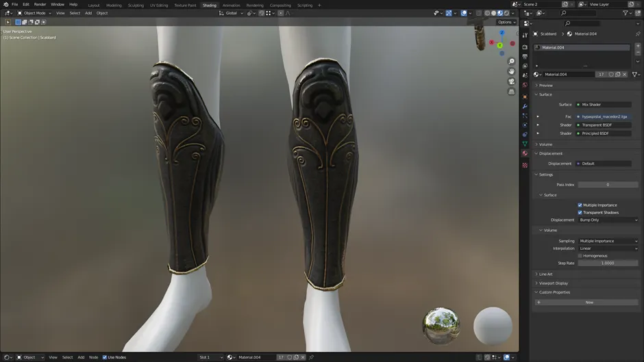Open the Mix Shader surface selector
The height and width of the screenshot is (362, 644).
[x=603, y=105]
